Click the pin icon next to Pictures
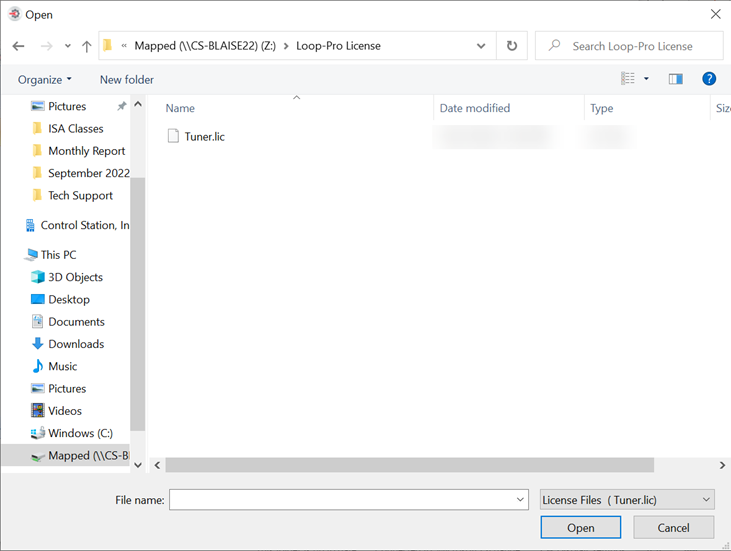731x551 pixels. point(122,106)
